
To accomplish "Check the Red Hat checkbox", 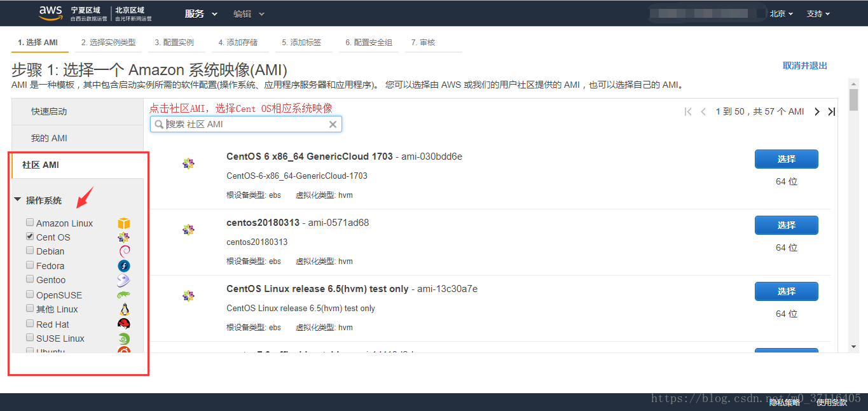I will [x=30, y=323].
